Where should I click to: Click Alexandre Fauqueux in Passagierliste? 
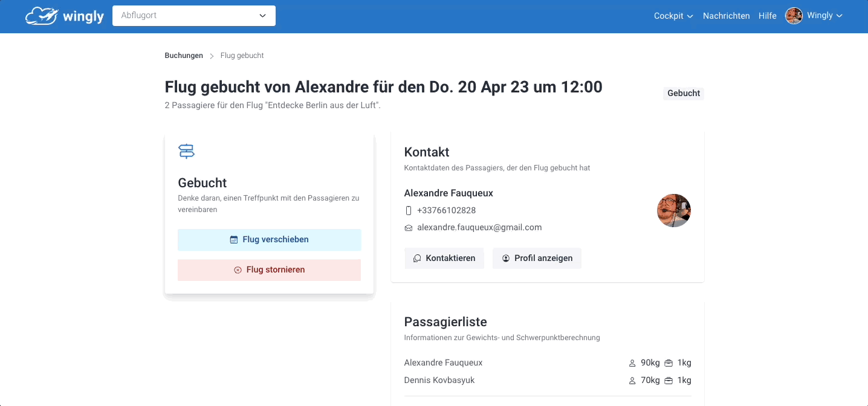[443, 363]
